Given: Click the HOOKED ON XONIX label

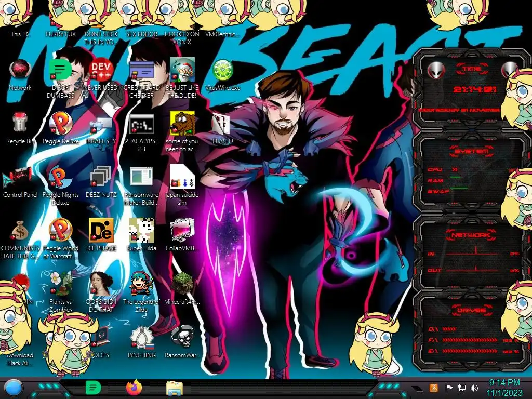Looking at the screenshot, I should [182, 37].
